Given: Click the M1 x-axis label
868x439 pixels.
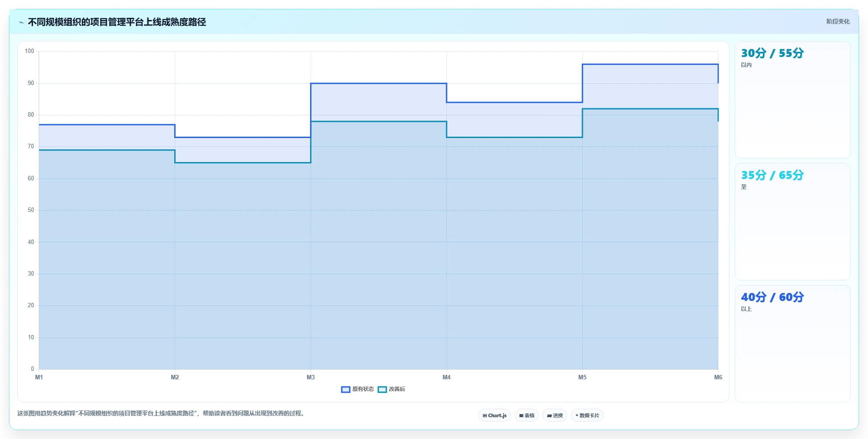Looking at the screenshot, I should tap(39, 377).
